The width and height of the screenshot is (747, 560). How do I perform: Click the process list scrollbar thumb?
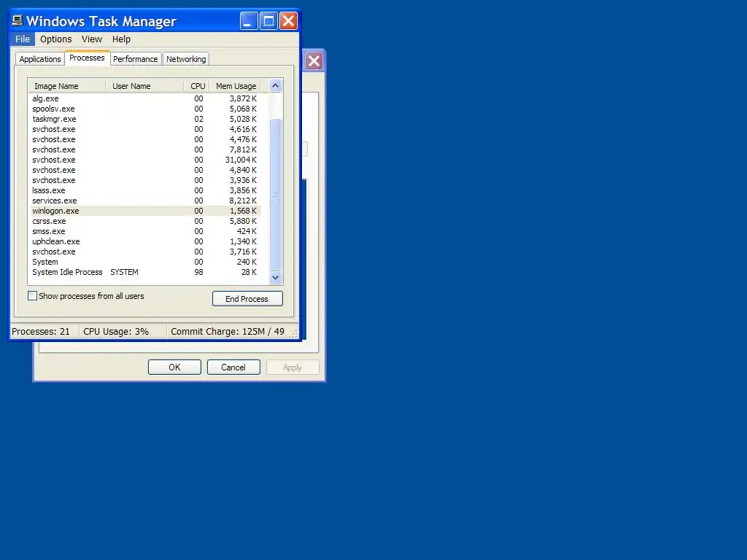tap(275, 194)
